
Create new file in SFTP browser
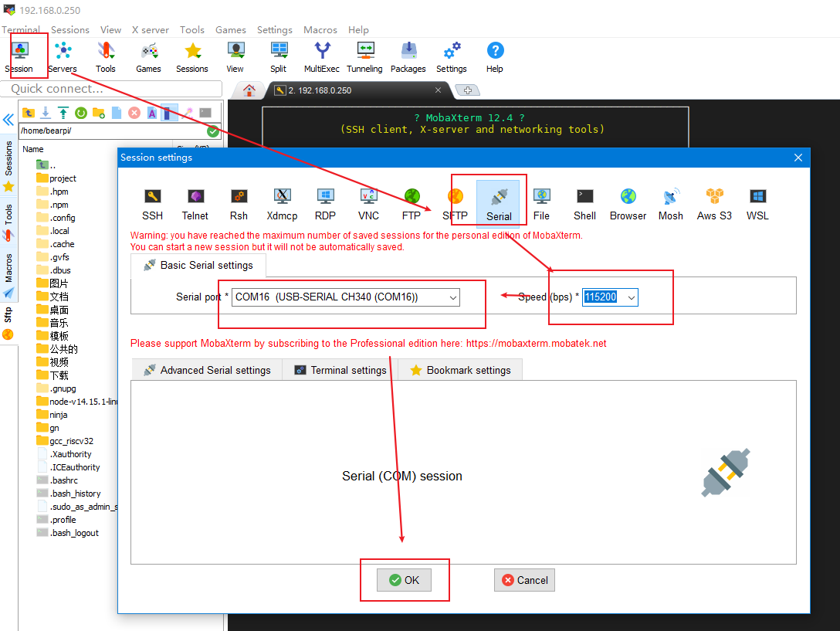click(x=117, y=113)
